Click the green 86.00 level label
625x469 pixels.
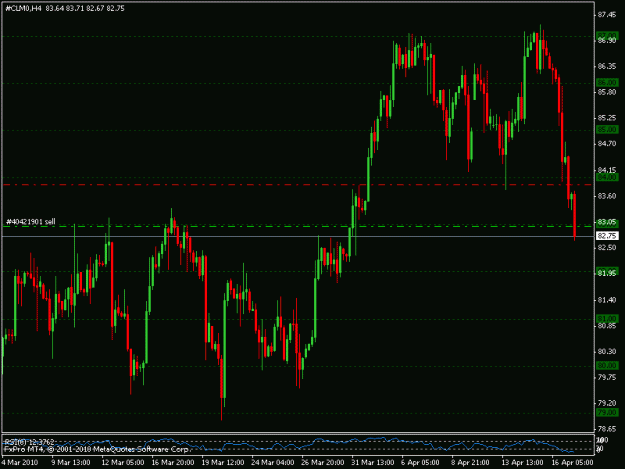point(607,82)
